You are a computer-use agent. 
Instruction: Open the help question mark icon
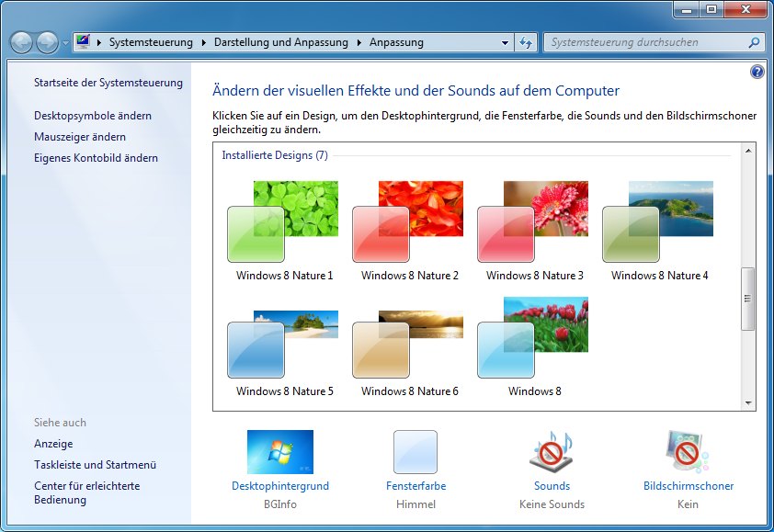(x=757, y=72)
